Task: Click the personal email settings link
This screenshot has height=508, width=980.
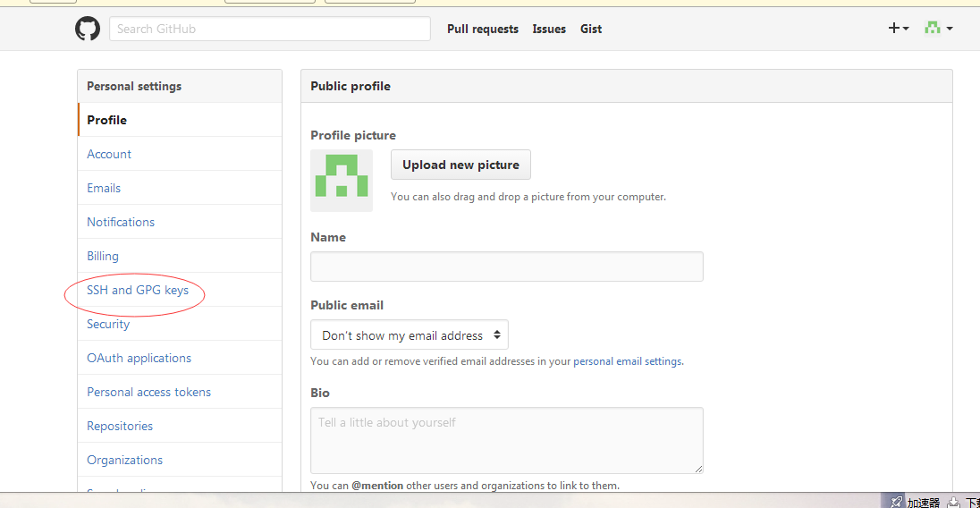Action: [628, 361]
